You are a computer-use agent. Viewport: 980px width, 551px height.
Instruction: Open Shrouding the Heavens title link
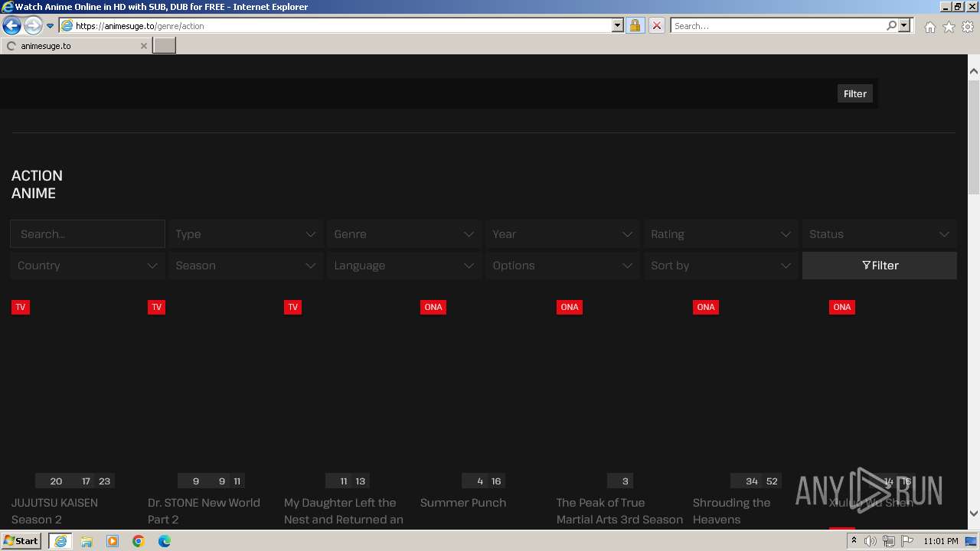(731, 511)
